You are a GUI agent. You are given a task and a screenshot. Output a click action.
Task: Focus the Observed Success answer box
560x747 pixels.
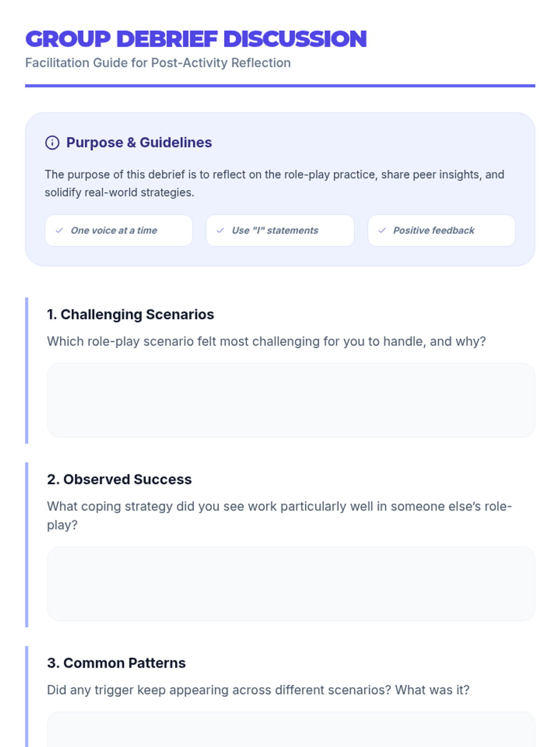point(291,584)
